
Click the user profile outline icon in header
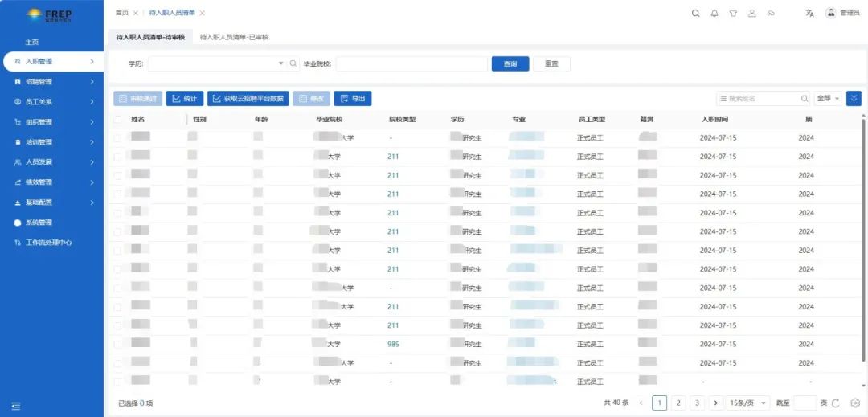tap(752, 13)
